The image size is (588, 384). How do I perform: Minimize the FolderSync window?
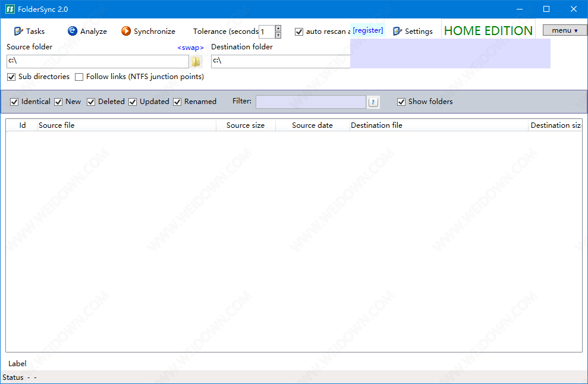point(520,9)
